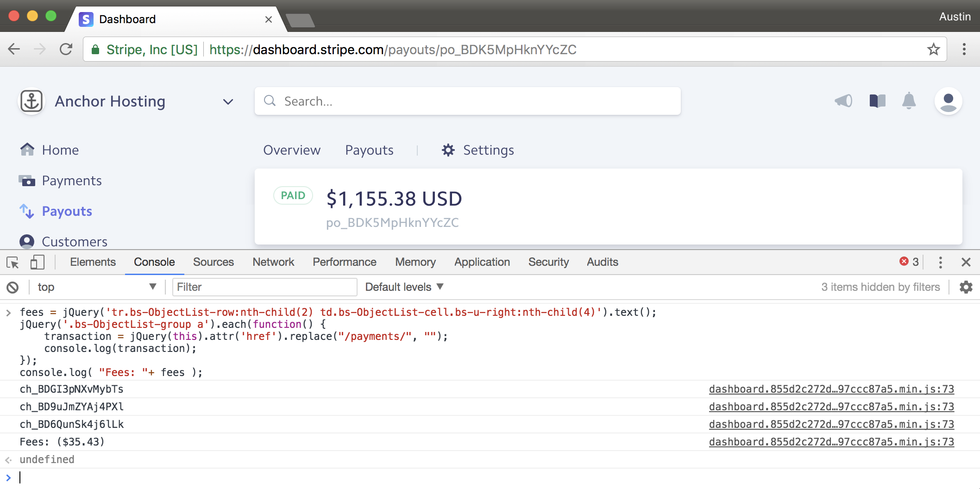
Task: Expand the console input entry arrow
Action: pos(8,313)
